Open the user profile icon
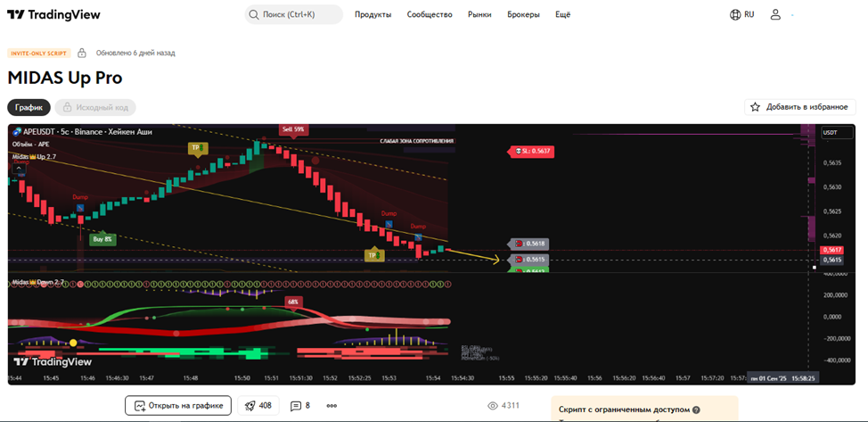 775,15
